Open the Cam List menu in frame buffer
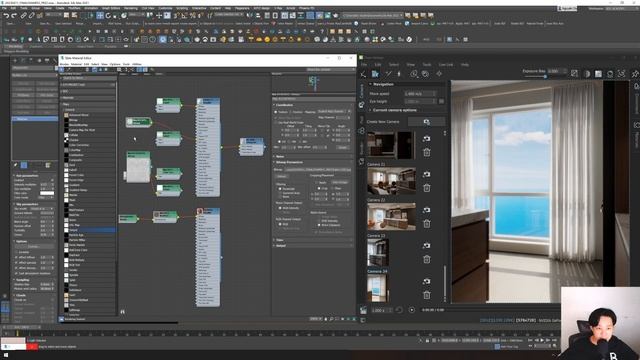Image resolution: width=640 pixels, height=360 pixels. tap(446, 64)
